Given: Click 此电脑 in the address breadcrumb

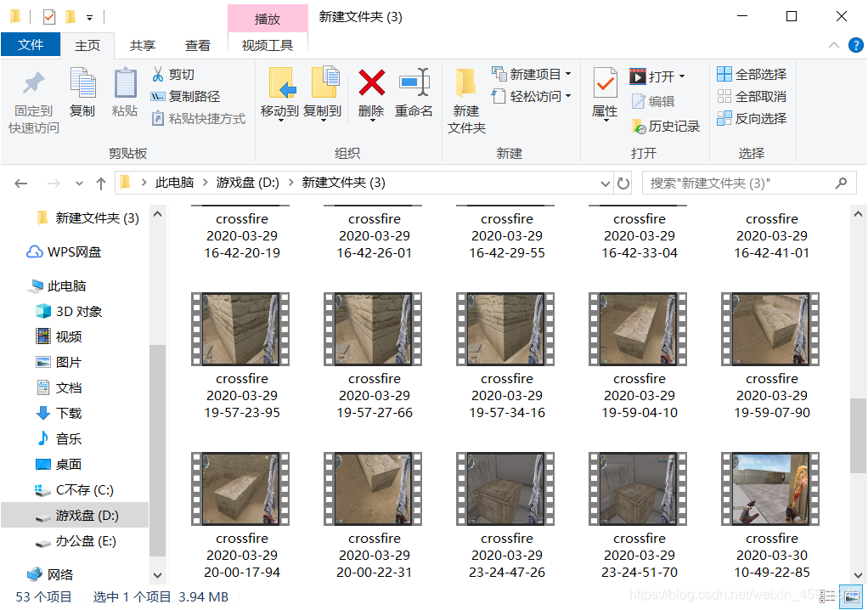Looking at the screenshot, I should point(174,183).
